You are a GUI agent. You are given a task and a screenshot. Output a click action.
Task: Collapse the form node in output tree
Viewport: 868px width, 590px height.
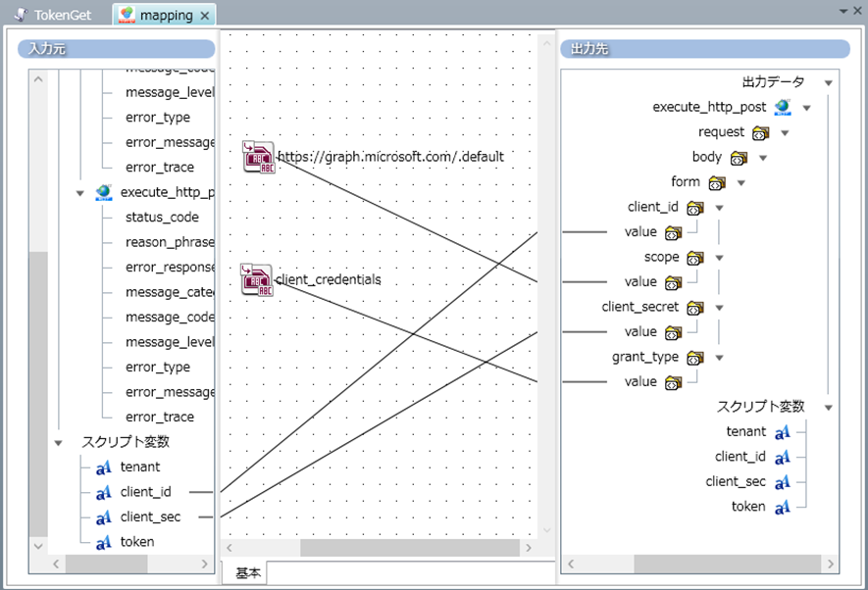741,183
